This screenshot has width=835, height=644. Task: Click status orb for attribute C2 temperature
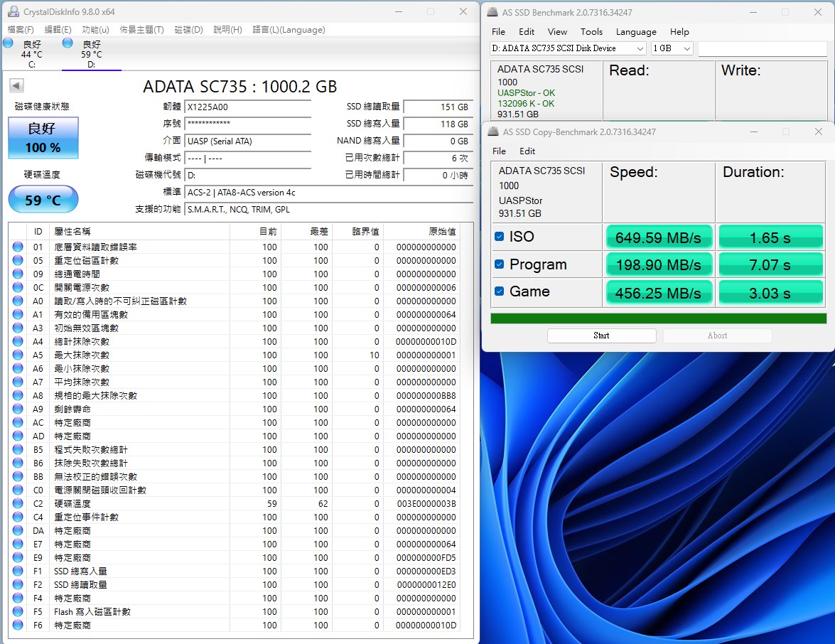coord(18,503)
